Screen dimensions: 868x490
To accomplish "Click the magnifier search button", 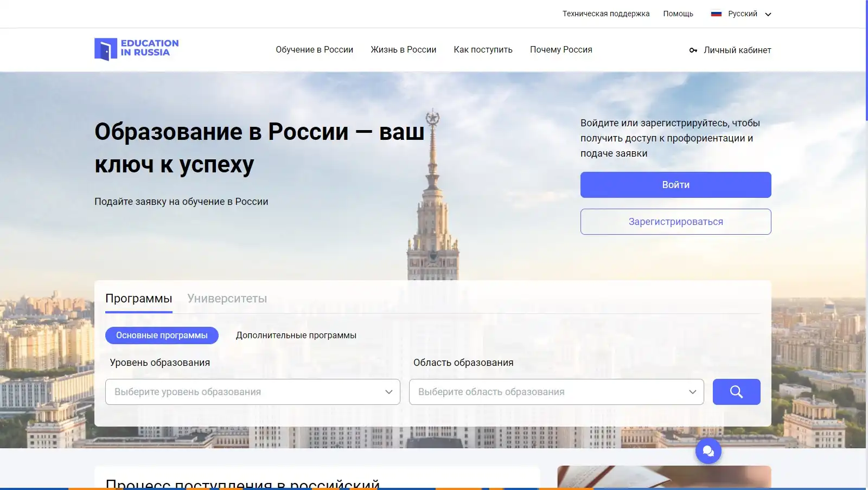I will point(736,392).
